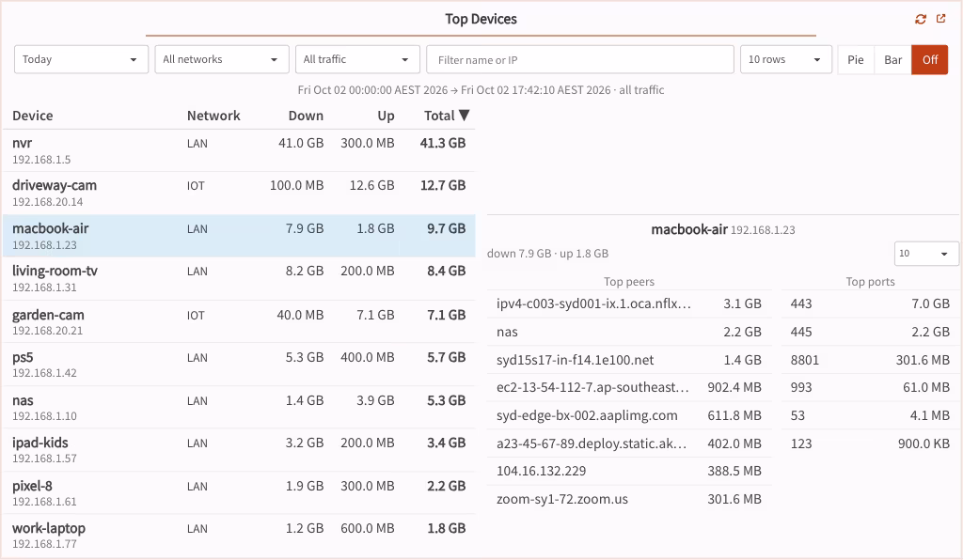Open the Today time range dropdown
Image resolution: width=963 pixels, height=560 pixels.
pos(81,59)
